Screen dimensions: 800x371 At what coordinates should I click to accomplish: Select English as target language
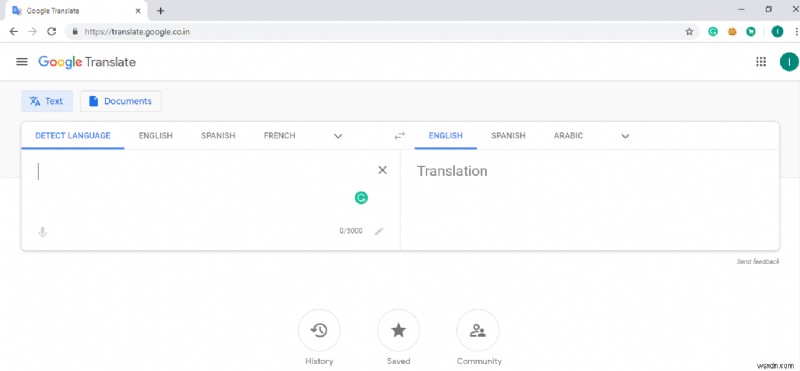coord(445,136)
